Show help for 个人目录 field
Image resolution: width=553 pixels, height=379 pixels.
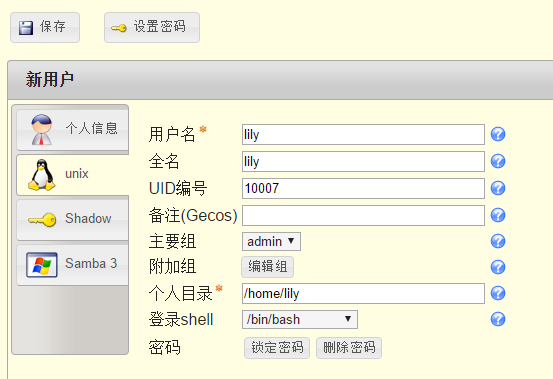click(498, 293)
